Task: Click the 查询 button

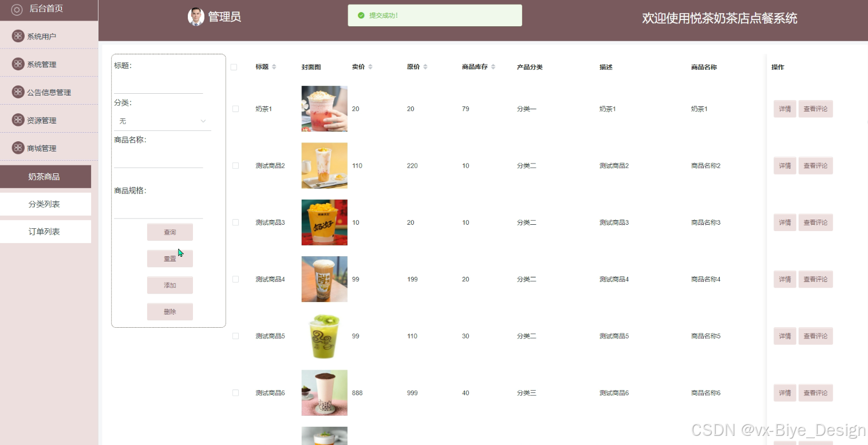Action: click(170, 232)
